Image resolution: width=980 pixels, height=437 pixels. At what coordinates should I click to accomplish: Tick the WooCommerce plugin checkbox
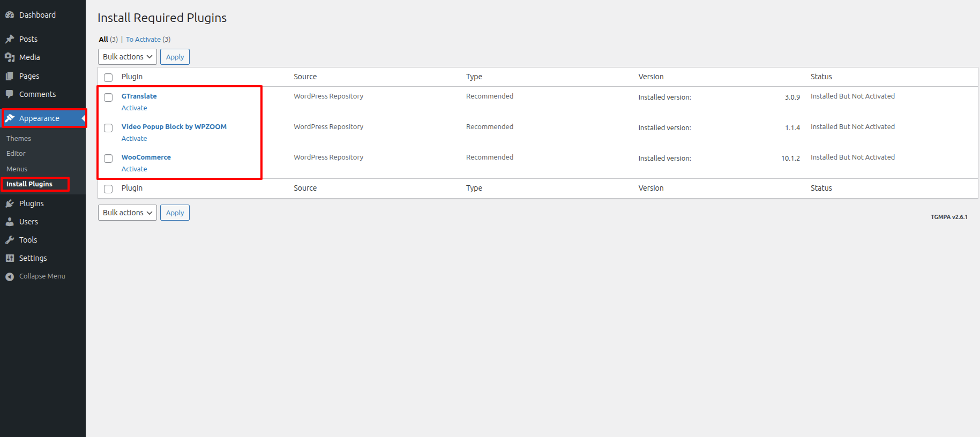click(108, 159)
